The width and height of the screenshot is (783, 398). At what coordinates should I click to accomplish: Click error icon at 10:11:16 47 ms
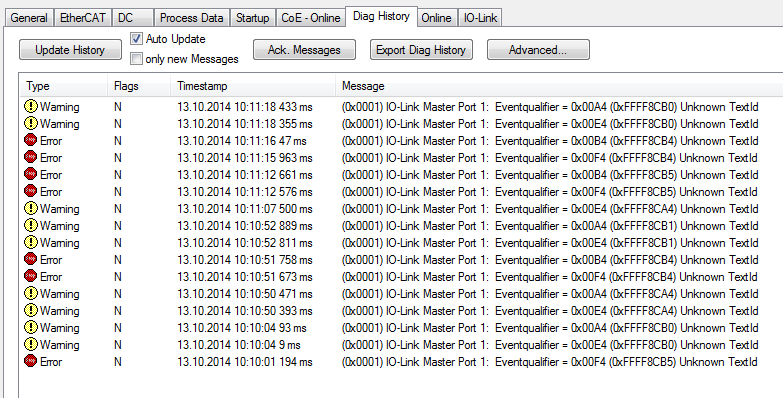pos(30,140)
